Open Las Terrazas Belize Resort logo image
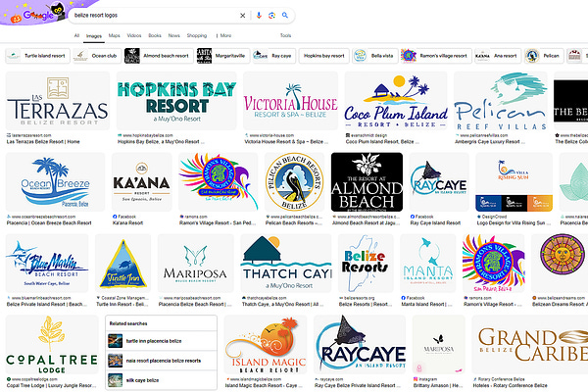588x392 pixels. pos(58,101)
